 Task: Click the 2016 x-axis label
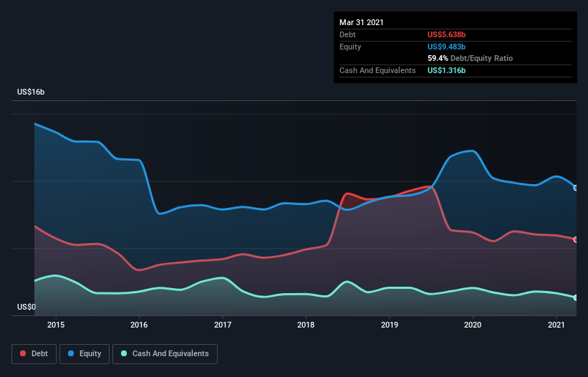(x=139, y=325)
